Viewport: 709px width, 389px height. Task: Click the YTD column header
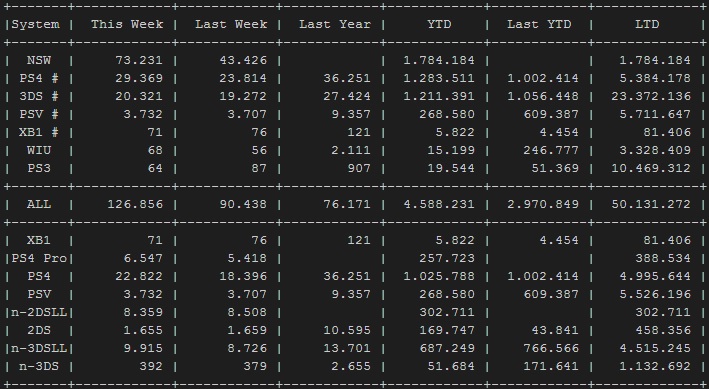pyautogui.click(x=439, y=24)
